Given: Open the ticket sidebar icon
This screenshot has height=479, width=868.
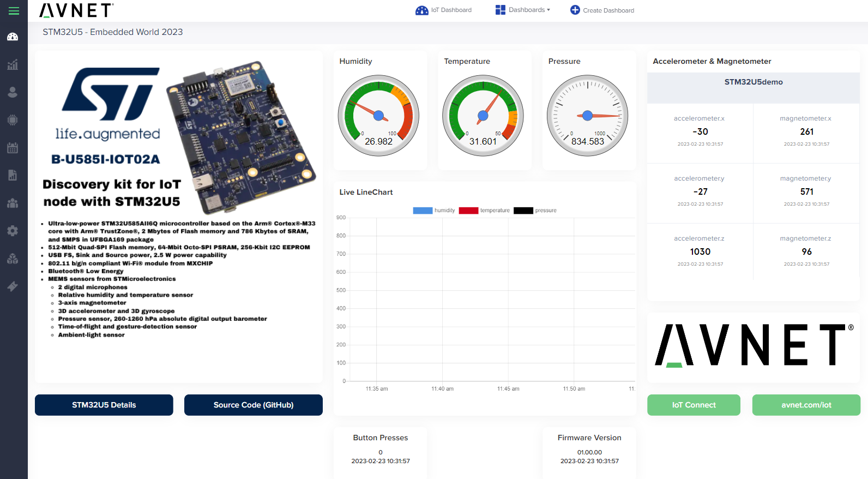Looking at the screenshot, I should (x=13, y=286).
